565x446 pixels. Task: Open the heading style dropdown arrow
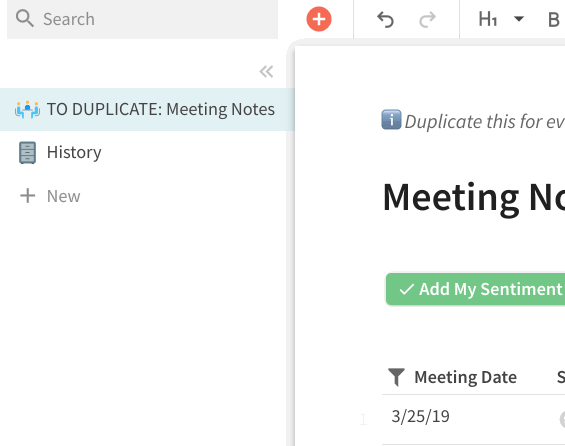click(x=519, y=18)
